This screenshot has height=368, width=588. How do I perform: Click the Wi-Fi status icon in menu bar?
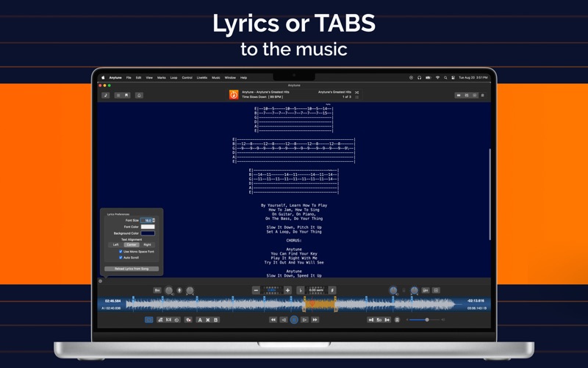coord(437,78)
